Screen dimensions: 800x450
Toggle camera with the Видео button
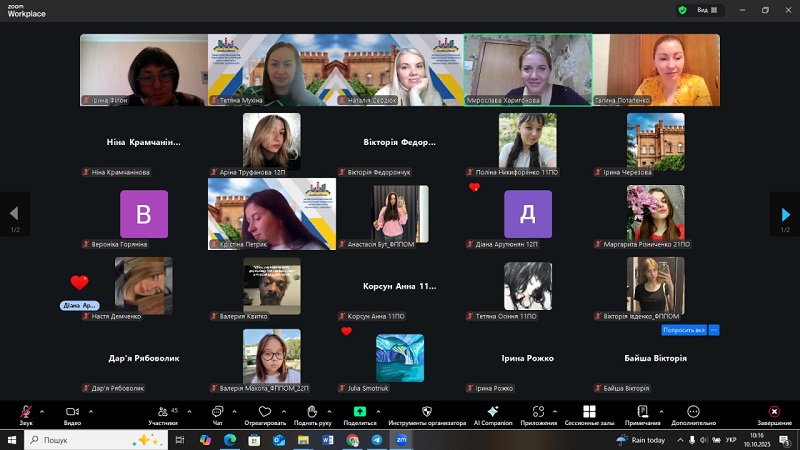pyautogui.click(x=72, y=413)
